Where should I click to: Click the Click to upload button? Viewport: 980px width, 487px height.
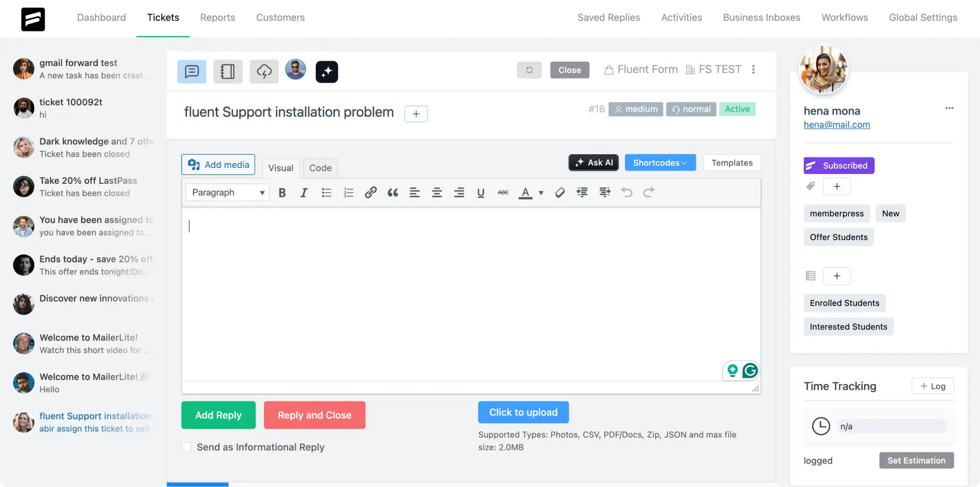coord(524,412)
